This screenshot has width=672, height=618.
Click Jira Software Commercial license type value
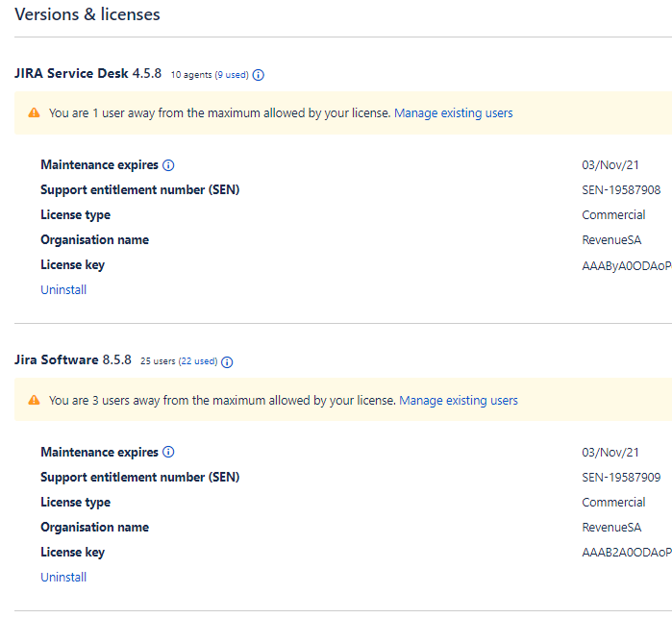[x=613, y=502]
